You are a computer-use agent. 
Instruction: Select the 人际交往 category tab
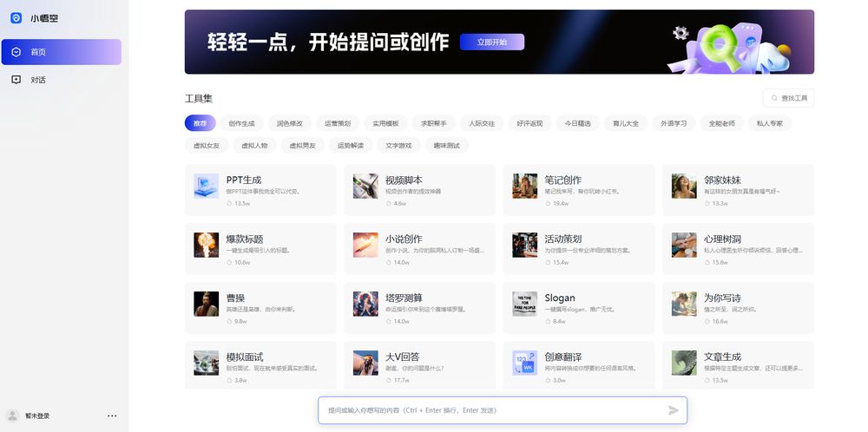click(482, 123)
